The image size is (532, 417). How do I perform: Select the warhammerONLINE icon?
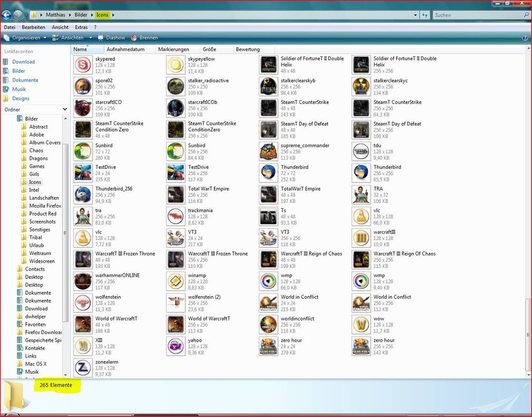point(83,282)
